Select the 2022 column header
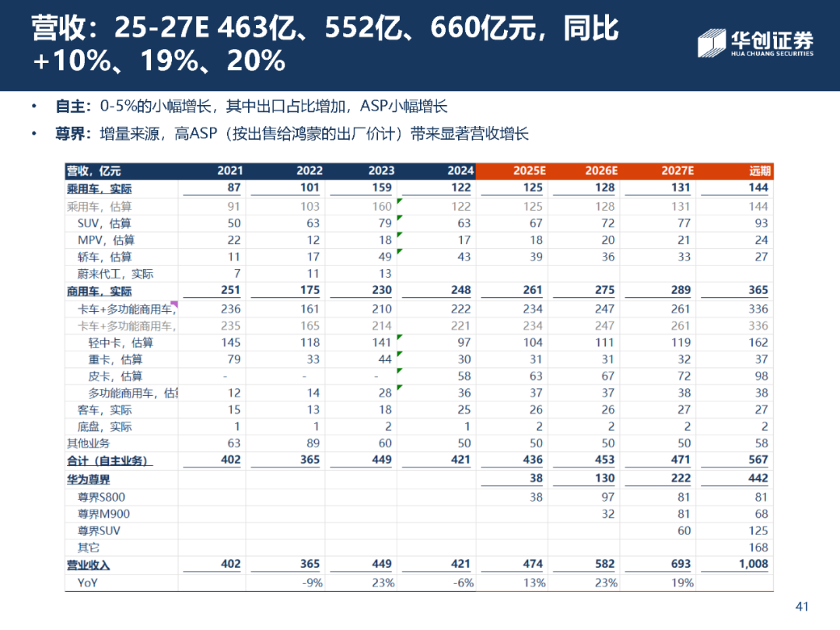 310,171
